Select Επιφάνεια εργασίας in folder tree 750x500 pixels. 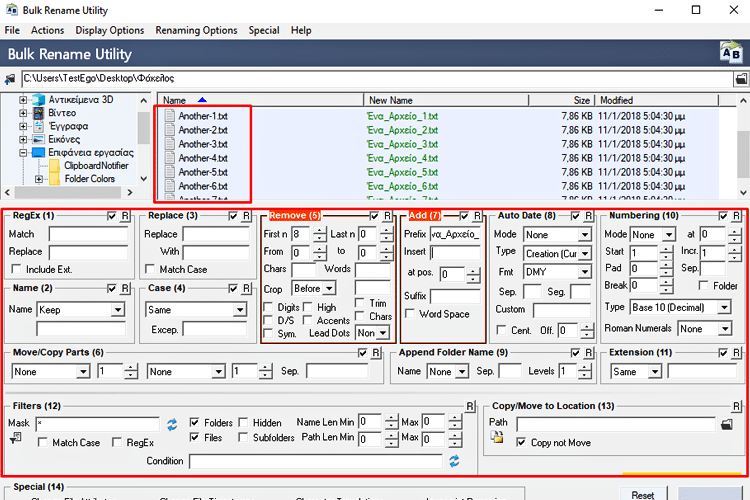91,153
